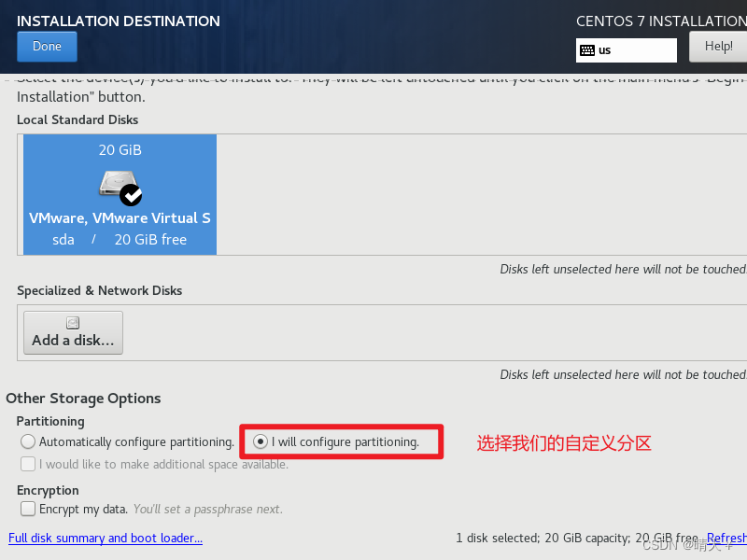Viewport: 747px width, 560px height.
Task: Click the Local Standard Disks heading
Action: (78, 119)
